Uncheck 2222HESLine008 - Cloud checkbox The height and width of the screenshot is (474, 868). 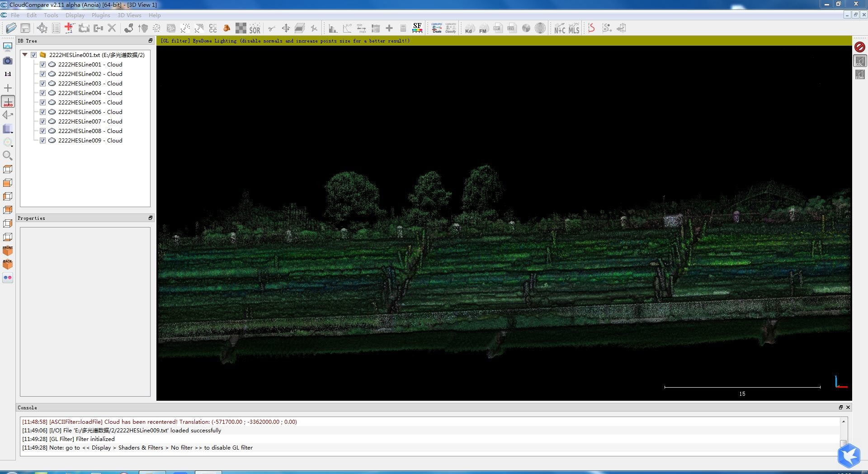(x=42, y=131)
